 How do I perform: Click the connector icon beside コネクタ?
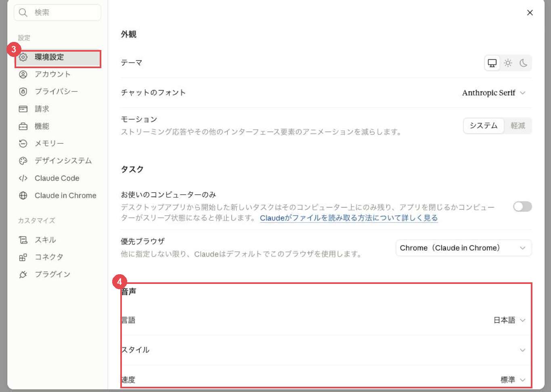tap(23, 257)
